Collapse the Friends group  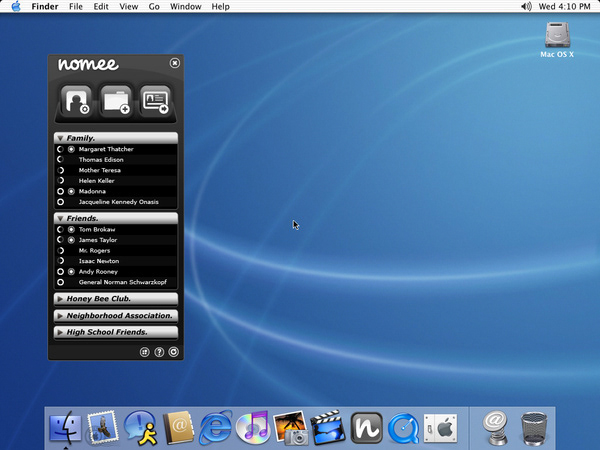click(x=60, y=218)
